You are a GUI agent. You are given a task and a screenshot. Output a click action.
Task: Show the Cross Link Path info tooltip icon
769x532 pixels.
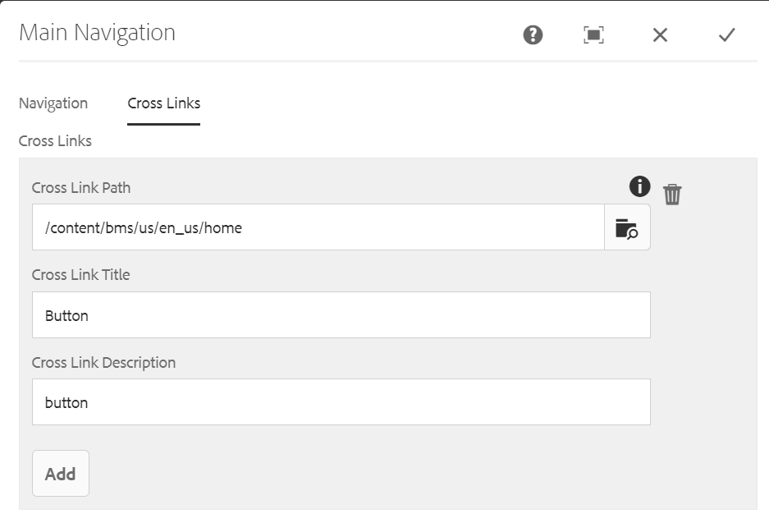tap(639, 186)
